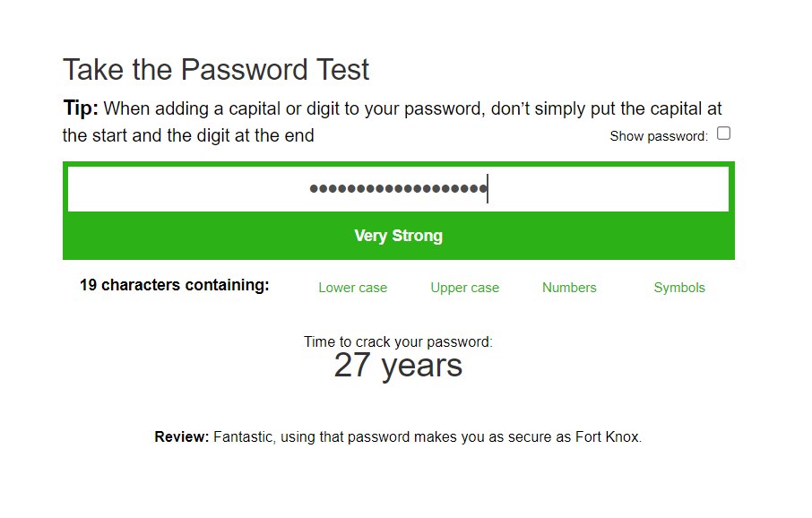The height and width of the screenshot is (518, 812).
Task: Select the Numbers indicator
Action: click(569, 288)
